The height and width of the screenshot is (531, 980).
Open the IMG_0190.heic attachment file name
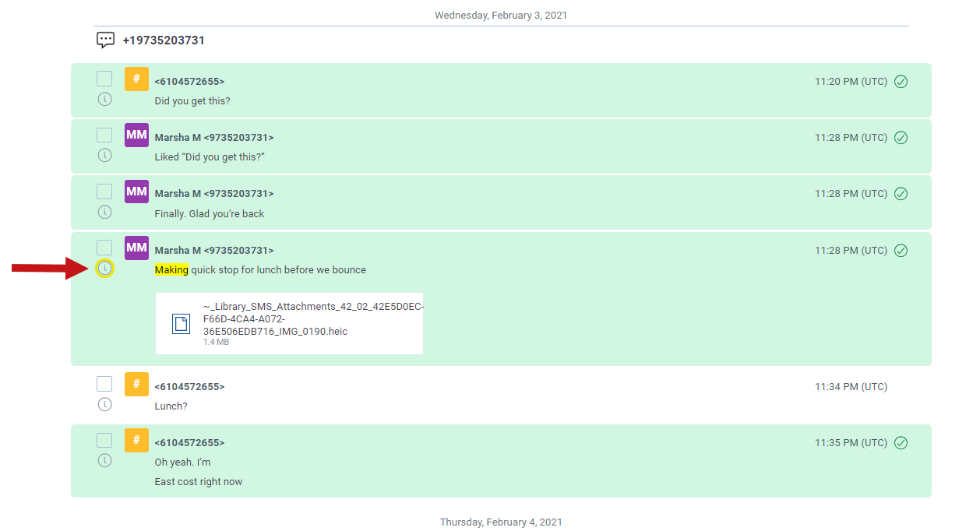313,318
